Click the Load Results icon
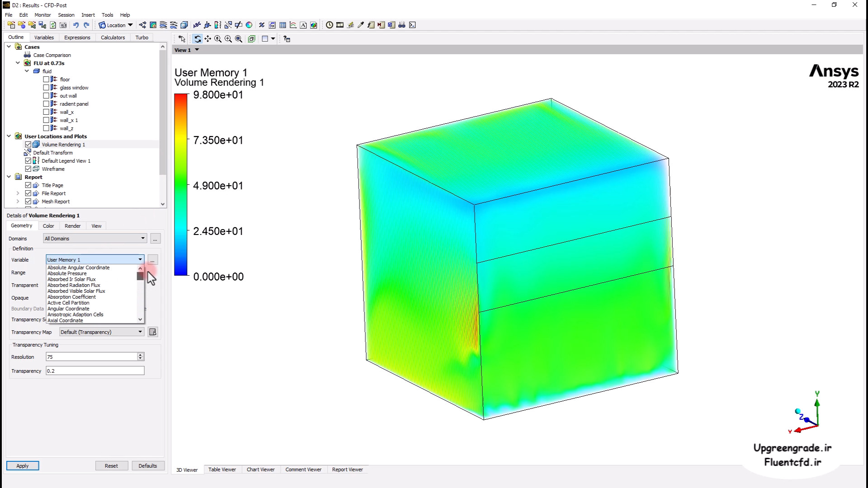Image resolution: width=868 pixels, height=488 pixels. pos(11,25)
